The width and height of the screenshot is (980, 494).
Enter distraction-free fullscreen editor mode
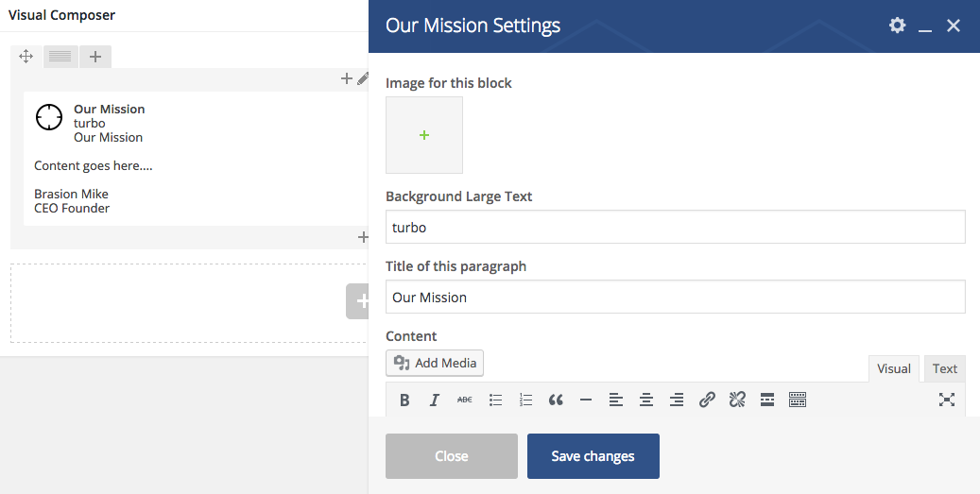[946, 400]
